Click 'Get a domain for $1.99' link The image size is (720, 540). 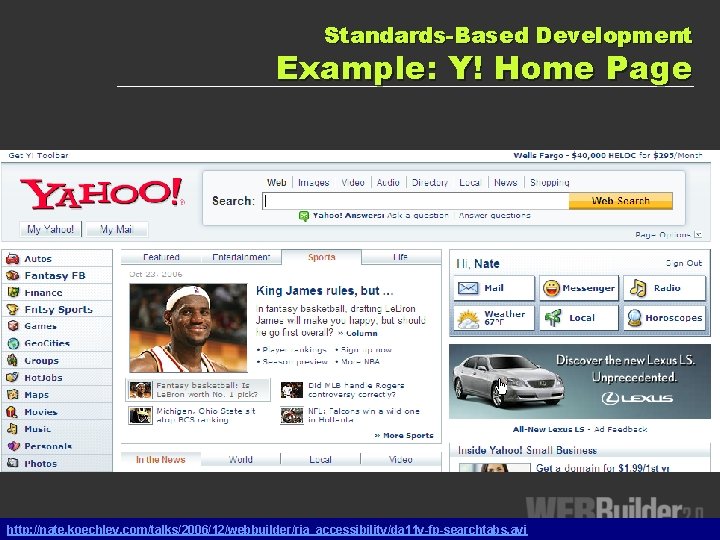[602, 468]
